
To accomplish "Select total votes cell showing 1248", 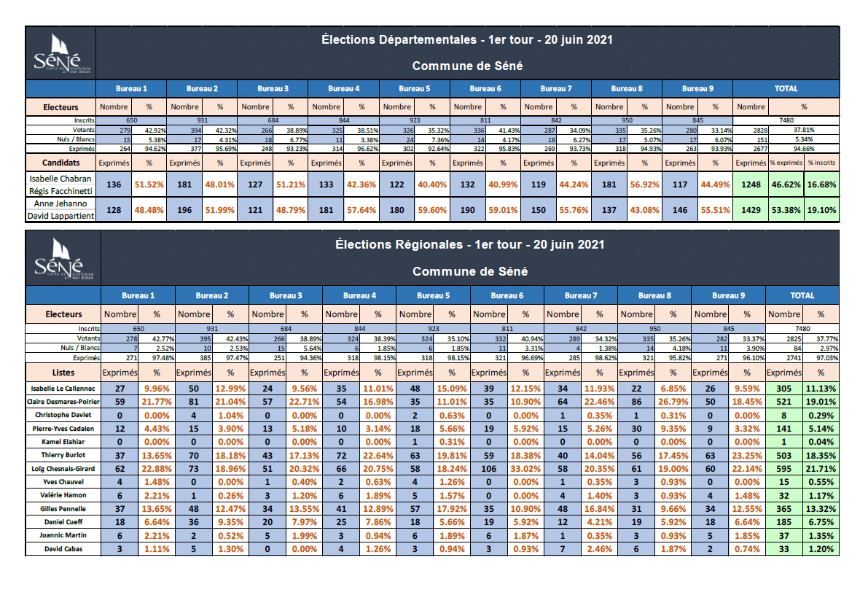I will tap(750, 185).
